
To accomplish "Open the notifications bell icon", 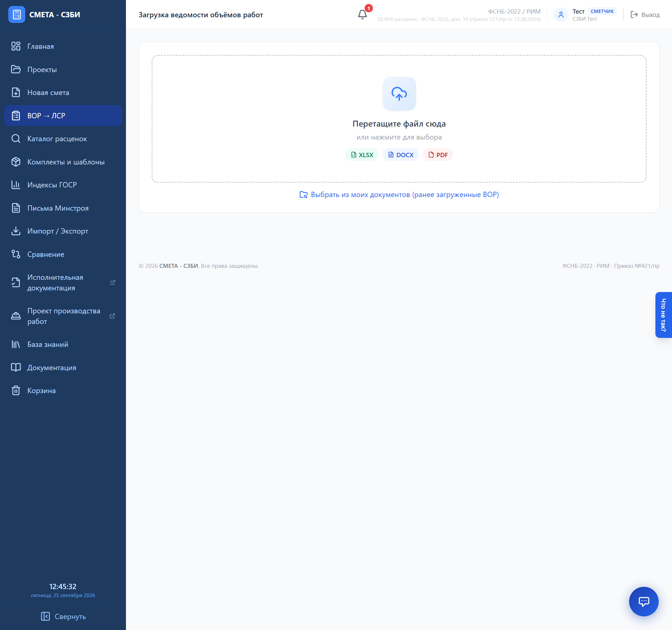I will [362, 15].
